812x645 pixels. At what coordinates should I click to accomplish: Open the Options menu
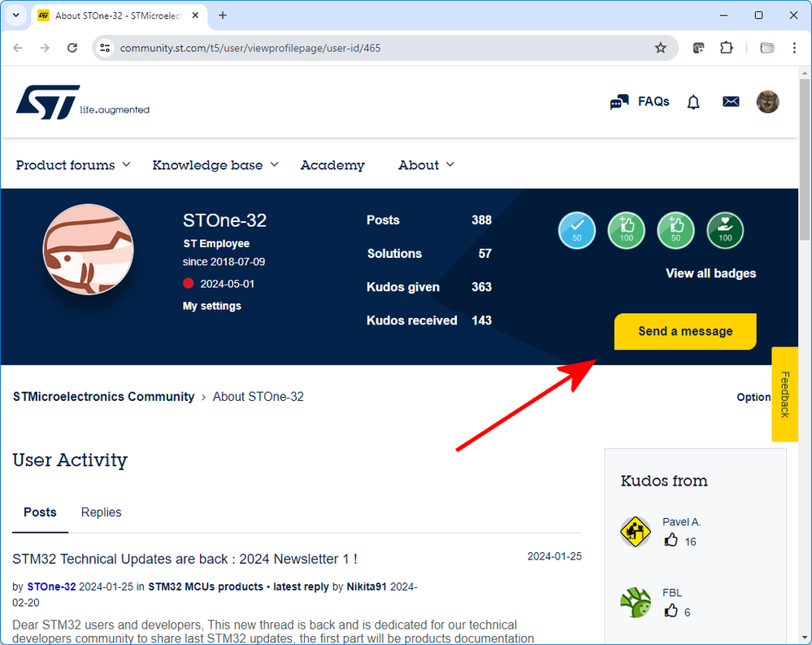754,397
